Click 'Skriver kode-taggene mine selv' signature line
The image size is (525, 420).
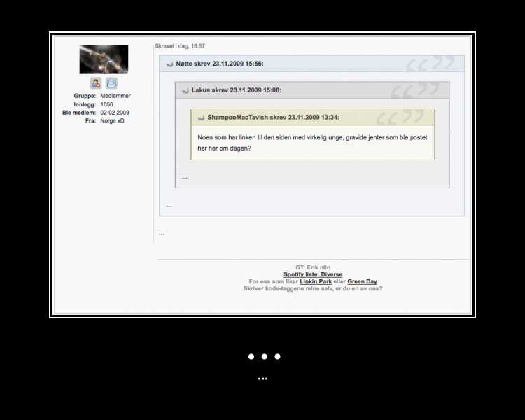(x=313, y=288)
